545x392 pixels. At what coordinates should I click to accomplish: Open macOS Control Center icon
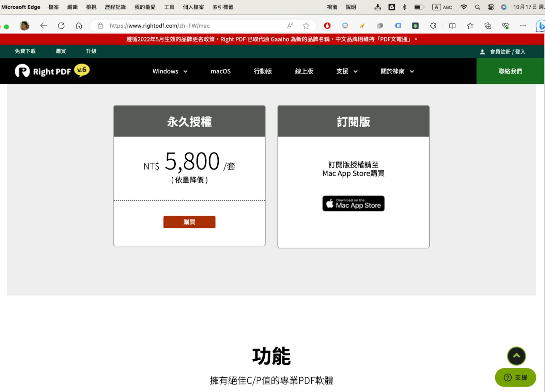click(x=491, y=7)
